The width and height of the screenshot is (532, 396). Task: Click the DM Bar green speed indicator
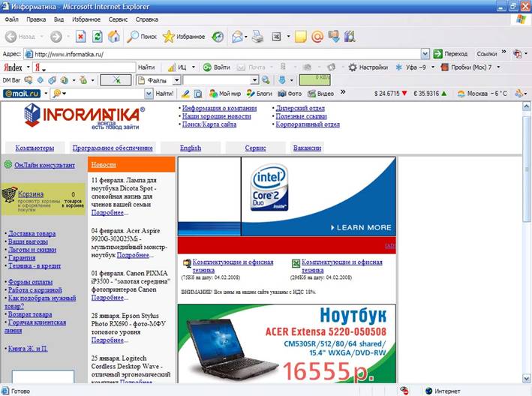click(x=314, y=80)
